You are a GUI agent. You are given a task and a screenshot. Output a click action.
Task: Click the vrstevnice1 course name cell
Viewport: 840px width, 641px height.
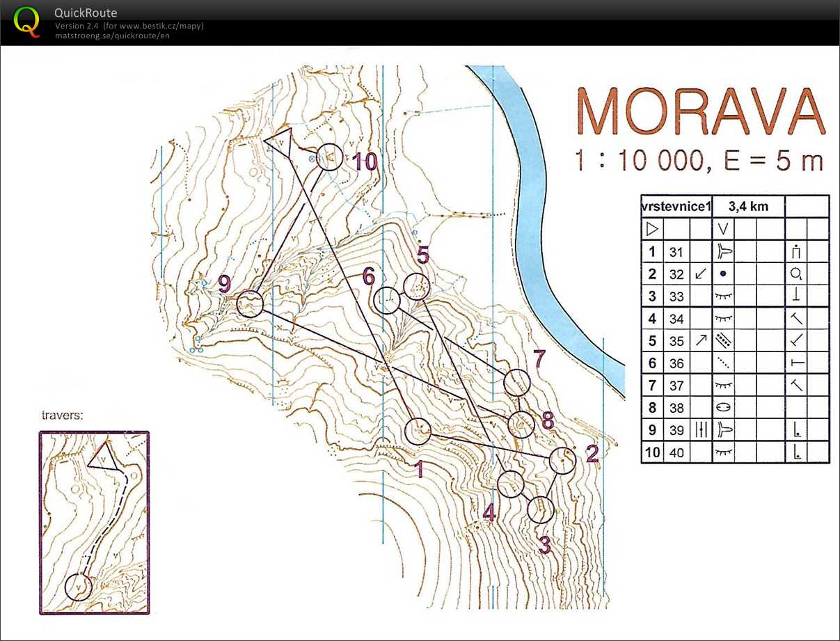(x=676, y=207)
